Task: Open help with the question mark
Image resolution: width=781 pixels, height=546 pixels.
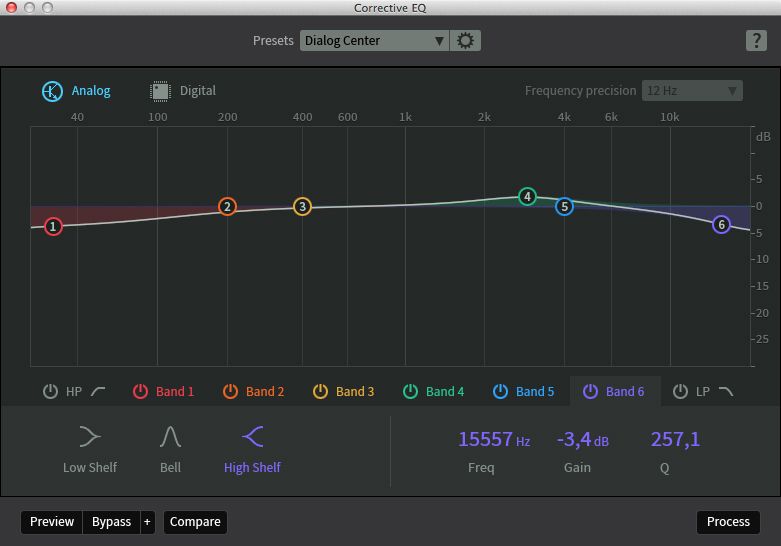Action: tap(756, 40)
